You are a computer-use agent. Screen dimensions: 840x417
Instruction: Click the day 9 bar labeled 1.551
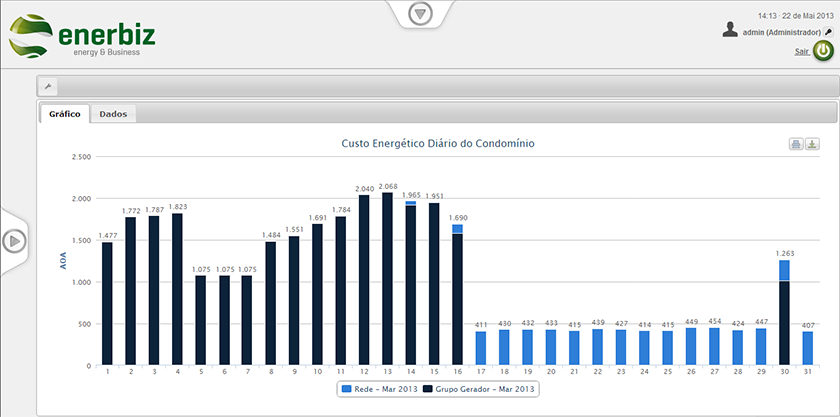click(x=294, y=301)
